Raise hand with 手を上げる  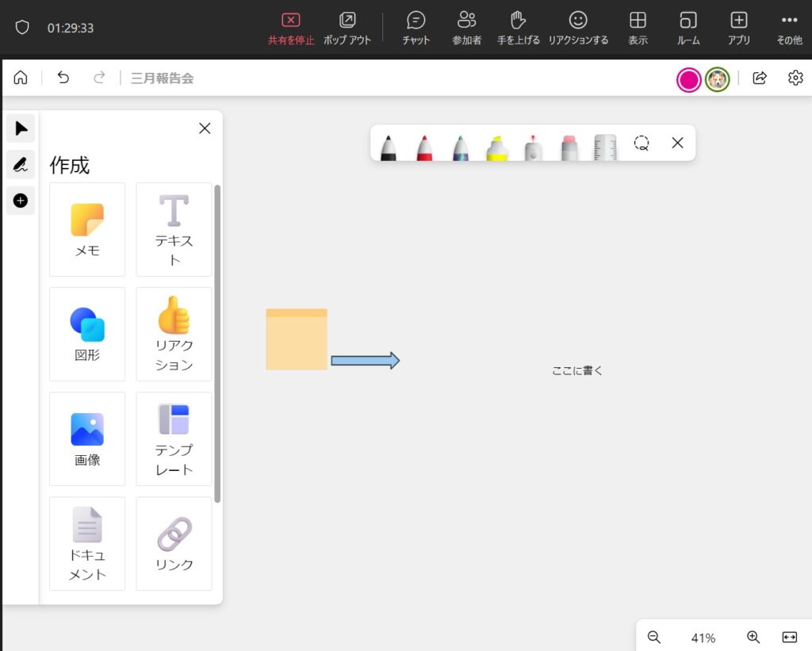coord(518,29)
